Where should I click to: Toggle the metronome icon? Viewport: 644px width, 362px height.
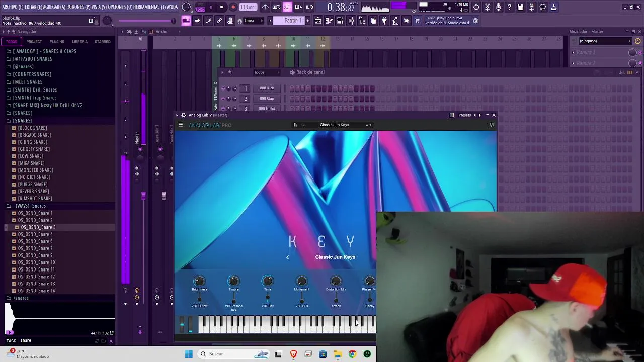(266, 7)
